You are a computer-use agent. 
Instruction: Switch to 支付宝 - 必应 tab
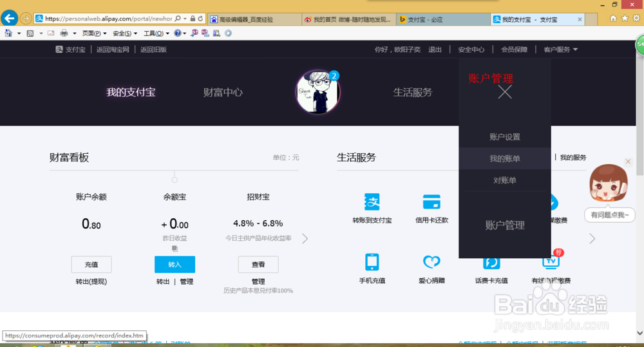tap(443, 19)
